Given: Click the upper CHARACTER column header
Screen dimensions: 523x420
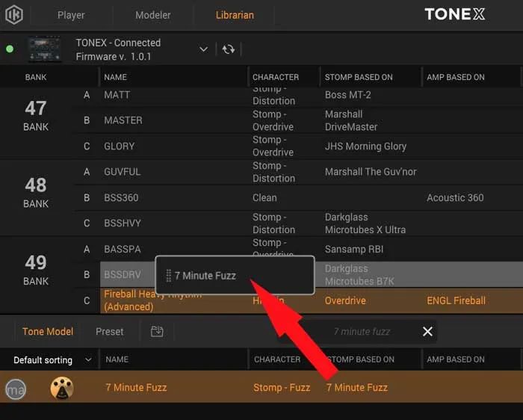Looking at the screenshot, I should pyautogui.click(x=276, y=78).
